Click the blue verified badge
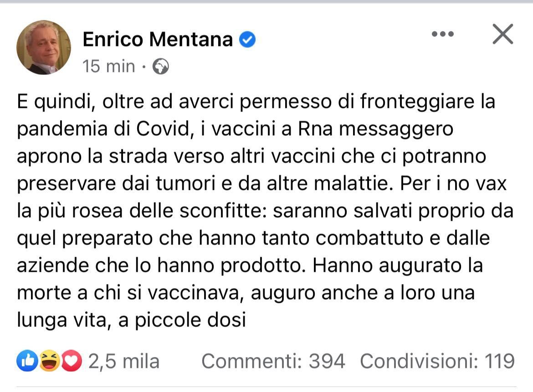This screenshot has width=533, height=392. pyautogui.click(x=248, y=40)
